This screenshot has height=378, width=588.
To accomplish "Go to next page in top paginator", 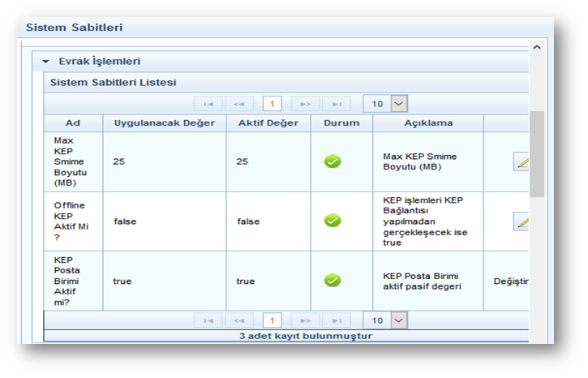I will 305,104.
